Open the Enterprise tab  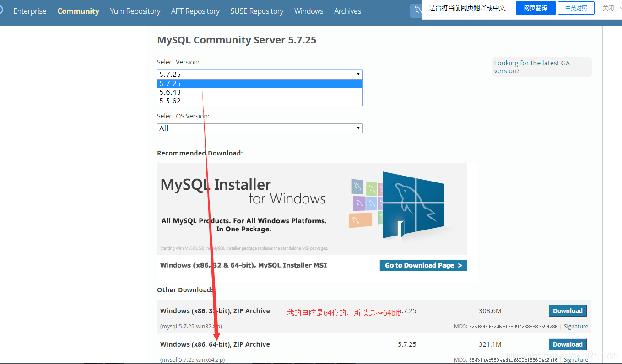(x=30, y=11)
